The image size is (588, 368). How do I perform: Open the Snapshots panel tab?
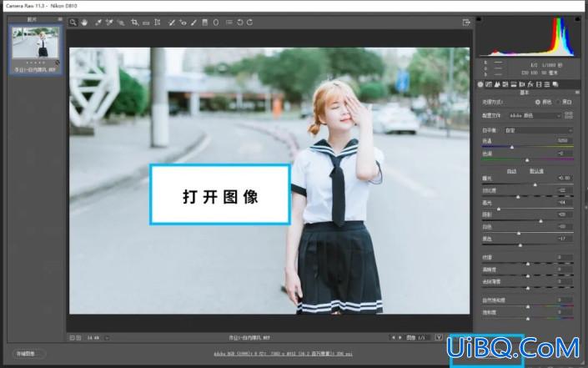tap(555, 84)
